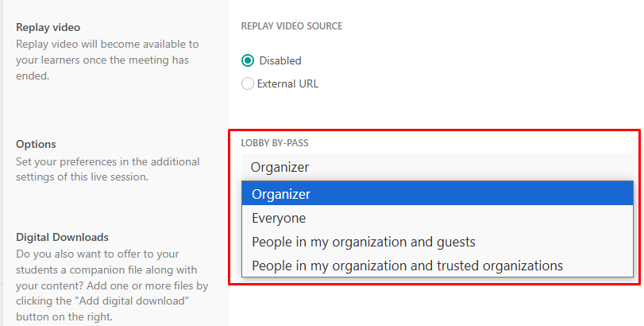Choose People in my organization and trusted organizations
The height and width of the screenshot is (326, 644).
pos(438,266)
